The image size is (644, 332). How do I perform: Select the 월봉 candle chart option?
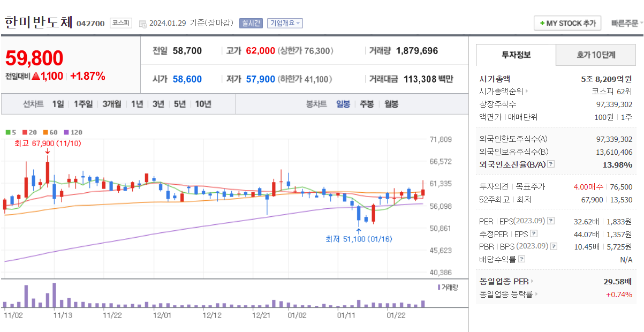pos(391,104)
